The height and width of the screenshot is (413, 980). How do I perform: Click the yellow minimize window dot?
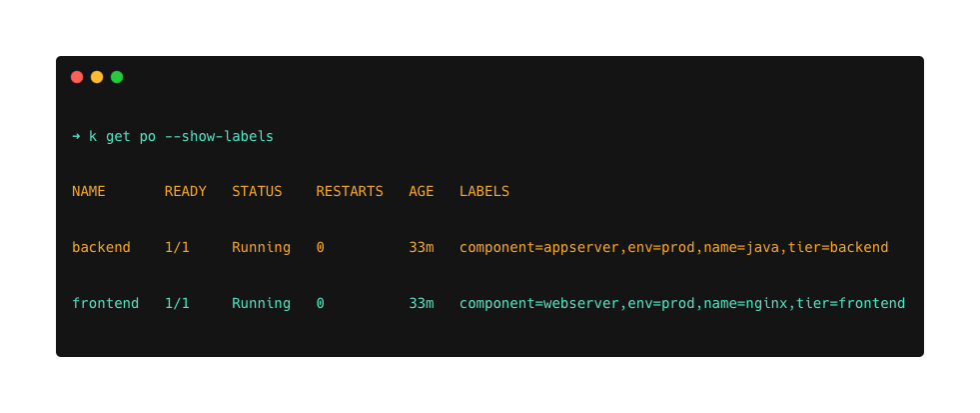coord(97,77)
